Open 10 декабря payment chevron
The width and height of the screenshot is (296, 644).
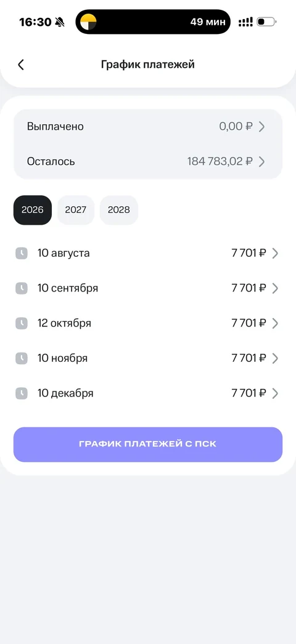[x=275, y=393]
